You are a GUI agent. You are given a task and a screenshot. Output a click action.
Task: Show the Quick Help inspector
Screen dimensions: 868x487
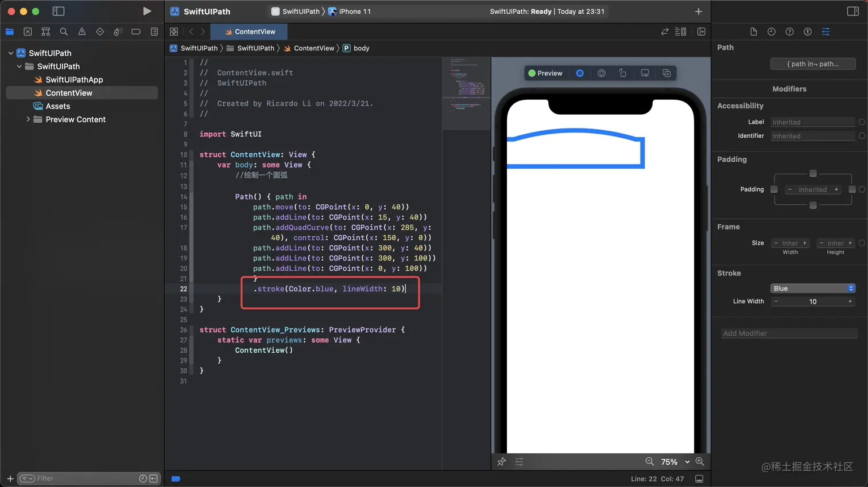click(789, 32)
